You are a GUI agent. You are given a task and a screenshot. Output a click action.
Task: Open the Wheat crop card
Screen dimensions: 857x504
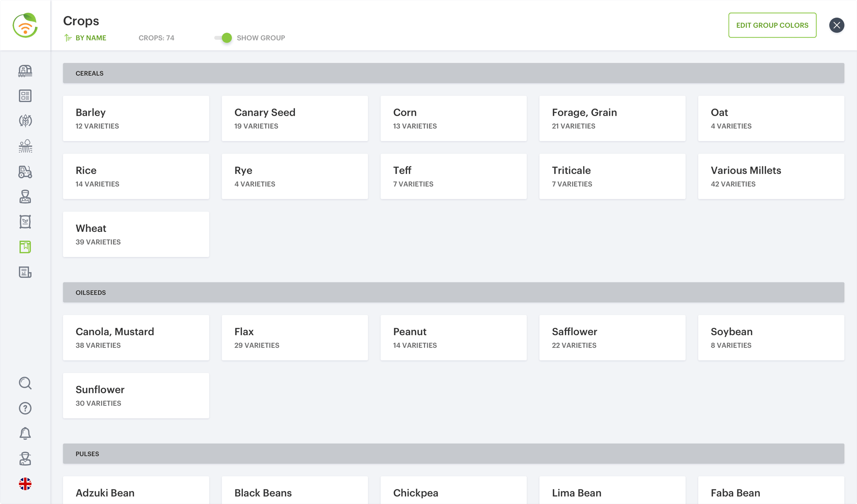(x=136, y=234)
